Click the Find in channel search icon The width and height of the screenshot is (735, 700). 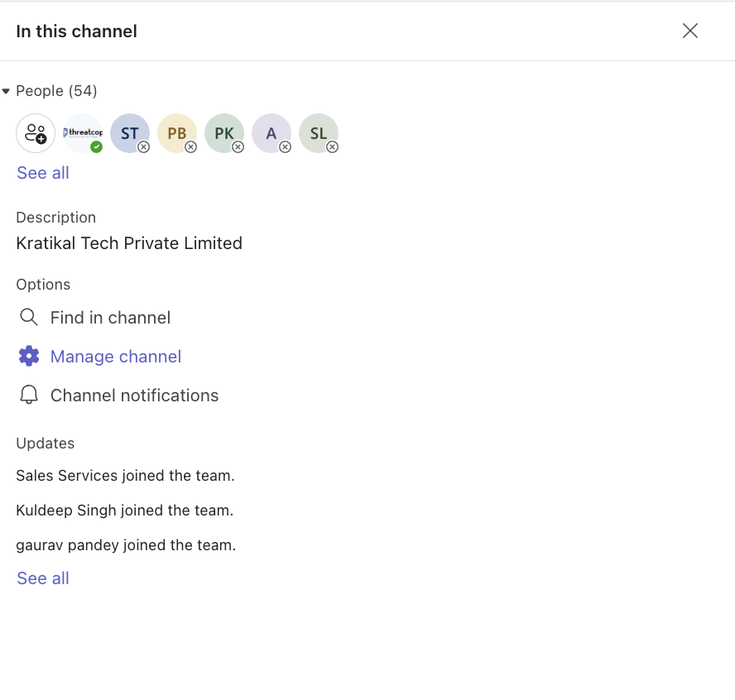tap(29, 317)
